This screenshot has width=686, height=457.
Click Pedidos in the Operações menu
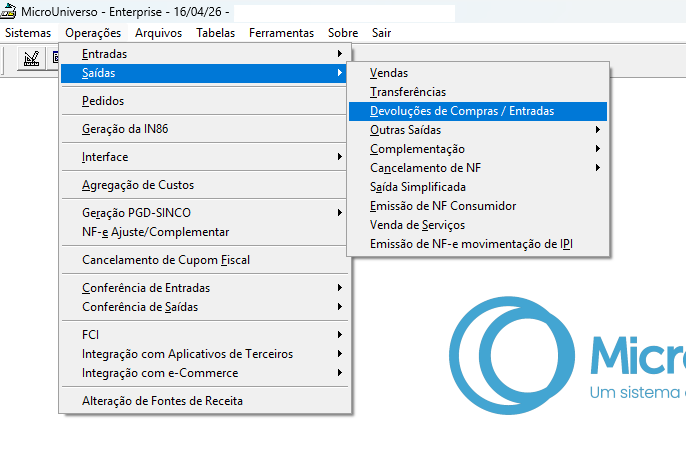103,101
